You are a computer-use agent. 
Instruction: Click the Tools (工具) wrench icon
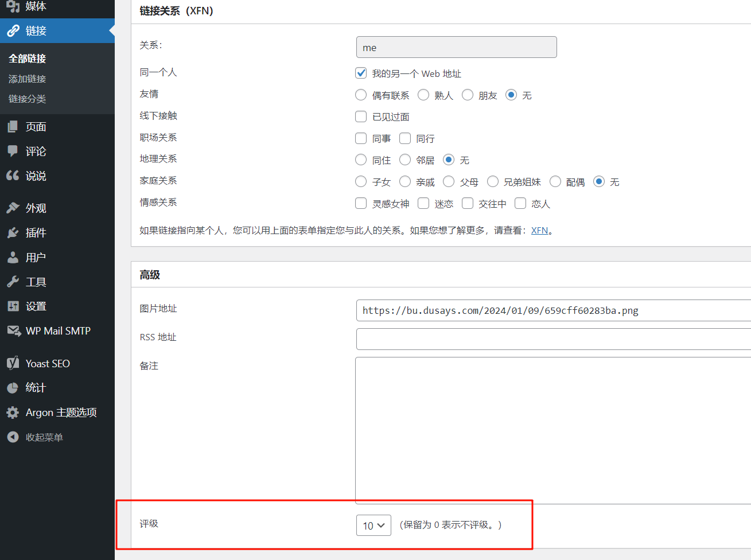click(13, 282)
